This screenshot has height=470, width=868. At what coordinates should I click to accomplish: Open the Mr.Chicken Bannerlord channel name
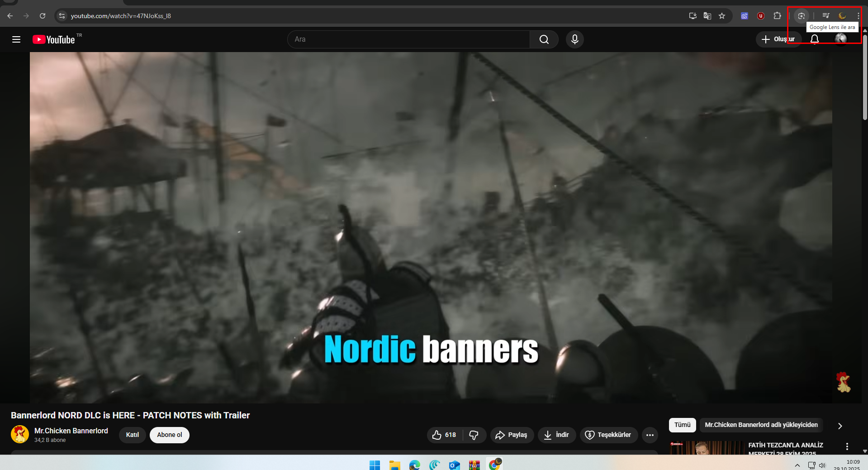pyautogui.click(x=71, y=431)
